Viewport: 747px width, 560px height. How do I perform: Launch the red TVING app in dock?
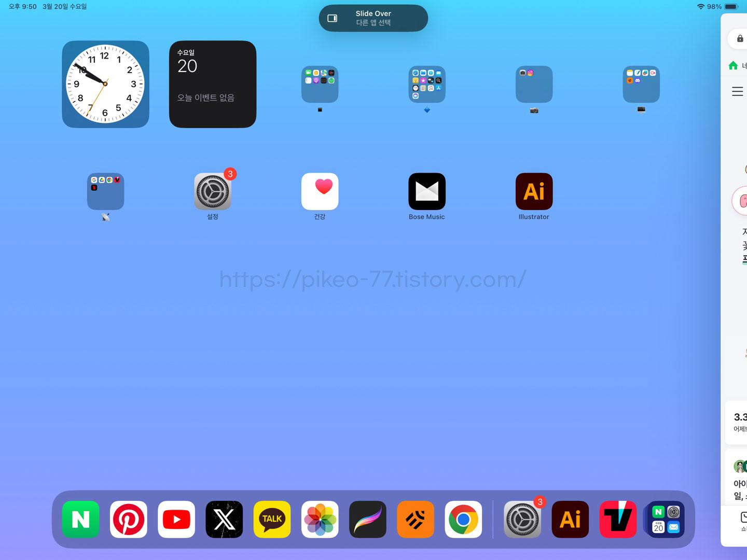tap(618, 519)
